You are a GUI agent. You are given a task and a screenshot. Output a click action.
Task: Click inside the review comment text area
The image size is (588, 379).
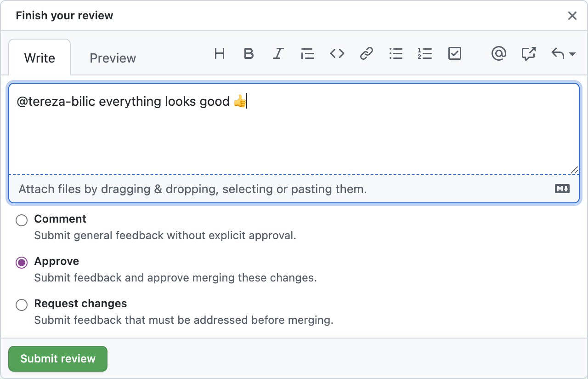294,129
